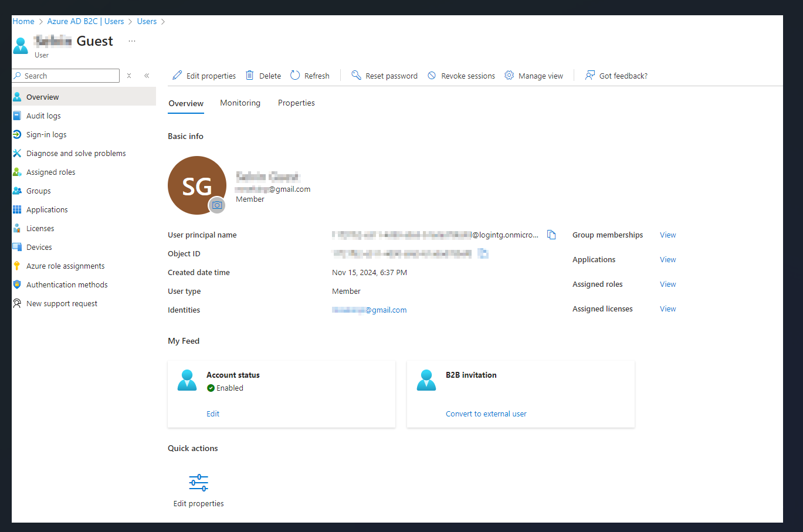Click the B2B invitation user icon

click(426, 380)
